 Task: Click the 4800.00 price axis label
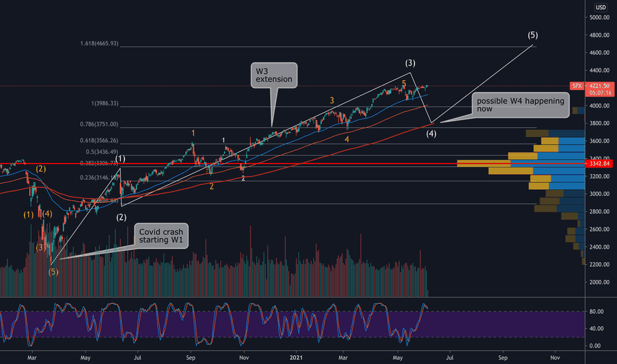click(599, 35)
